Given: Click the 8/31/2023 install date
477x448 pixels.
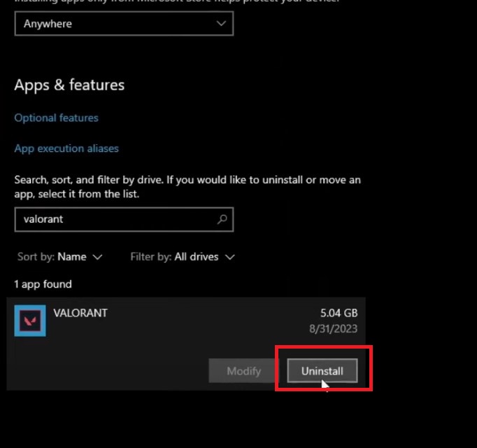Looking at the screenshot, I should click(333, 328).
